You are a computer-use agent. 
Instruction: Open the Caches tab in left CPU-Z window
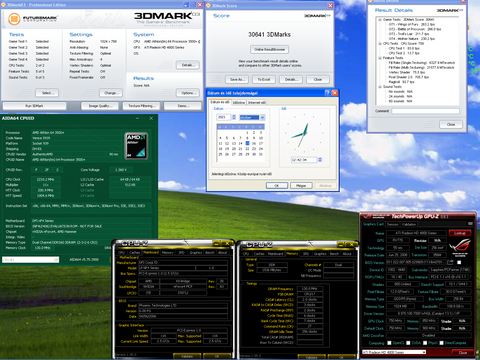[x=134, y=253]
